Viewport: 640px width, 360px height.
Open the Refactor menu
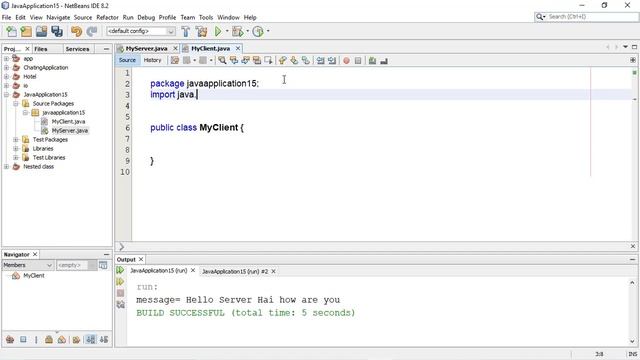tap(107, 18)
